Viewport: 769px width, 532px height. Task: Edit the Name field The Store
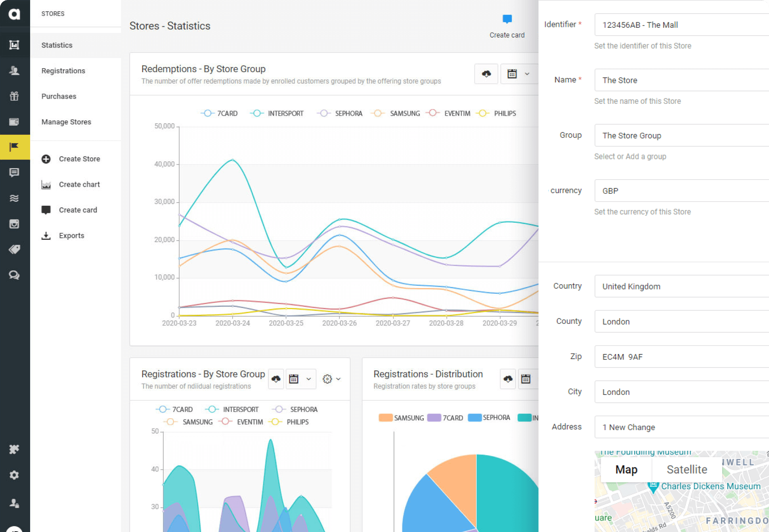pyautogui.click(x=682, y=80)
